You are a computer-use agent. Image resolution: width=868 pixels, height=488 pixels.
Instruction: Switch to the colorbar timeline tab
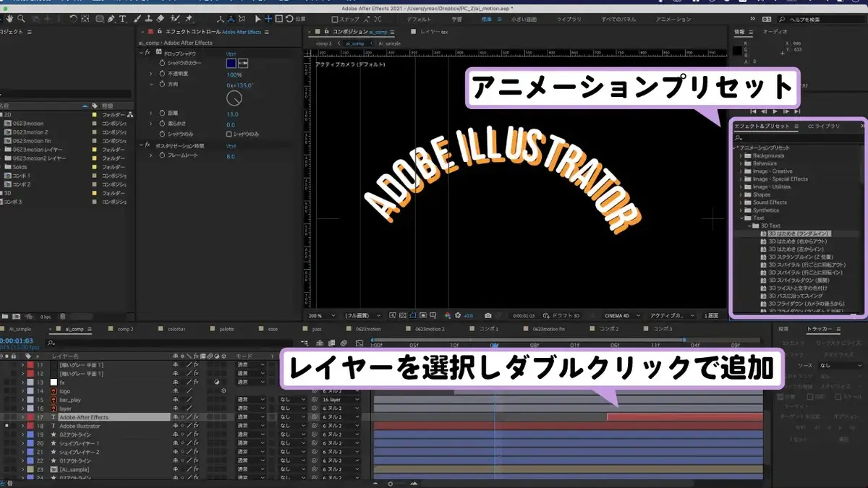176,329
